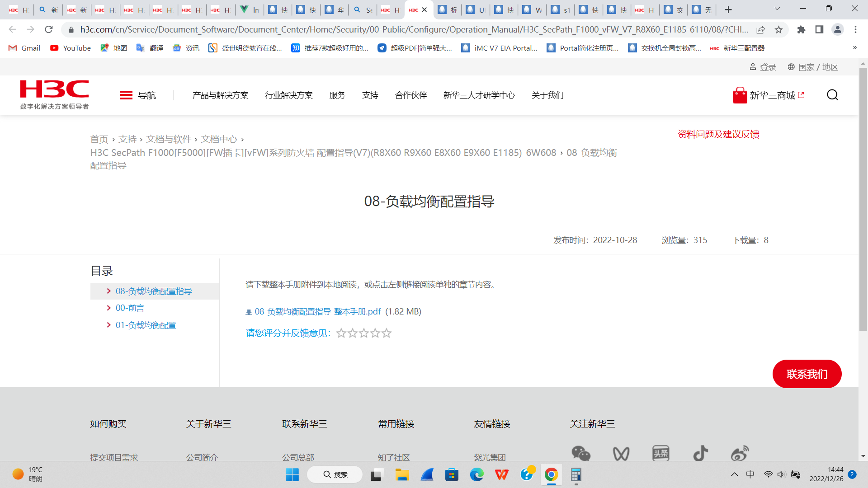Rate with the first star
The height and width of the screenshot is (488, 868).
point(341,333)
